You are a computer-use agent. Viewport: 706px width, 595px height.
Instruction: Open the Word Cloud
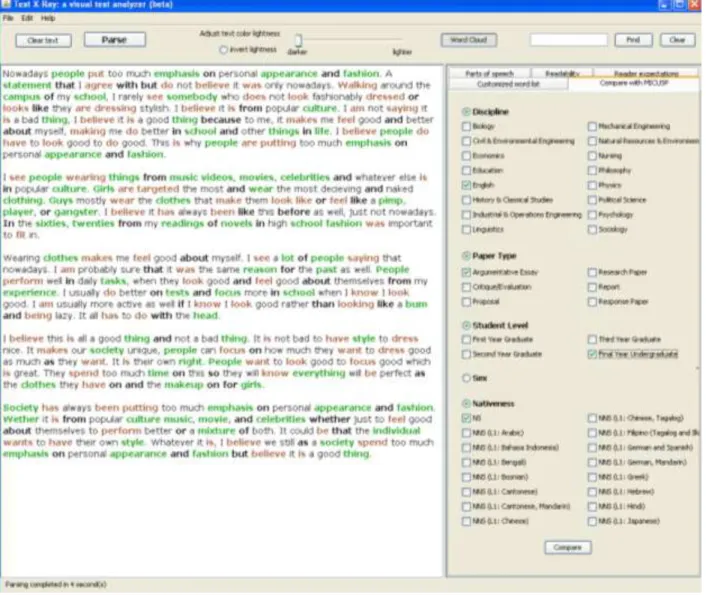(x=469, y=40)
